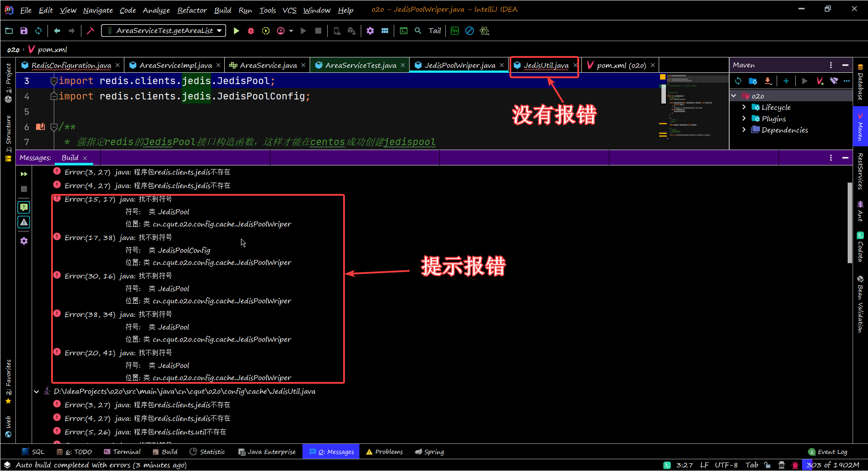Switch to AreaServiceImpl.java tab
The height and width of the screenshot is (471, 868).
[x=175, y=65]
